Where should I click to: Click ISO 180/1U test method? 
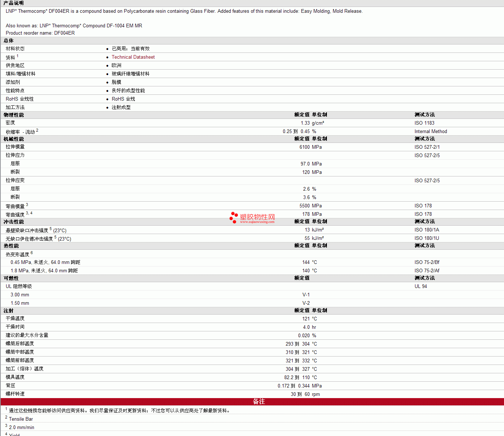(427, 238)
